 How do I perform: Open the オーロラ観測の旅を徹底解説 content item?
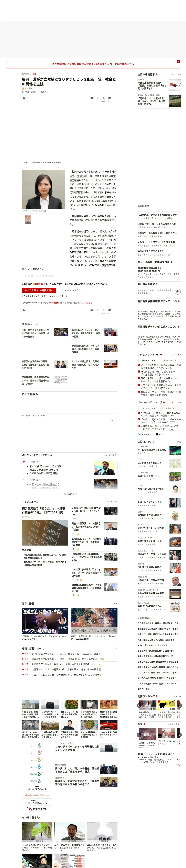click(x=152, y=450)
